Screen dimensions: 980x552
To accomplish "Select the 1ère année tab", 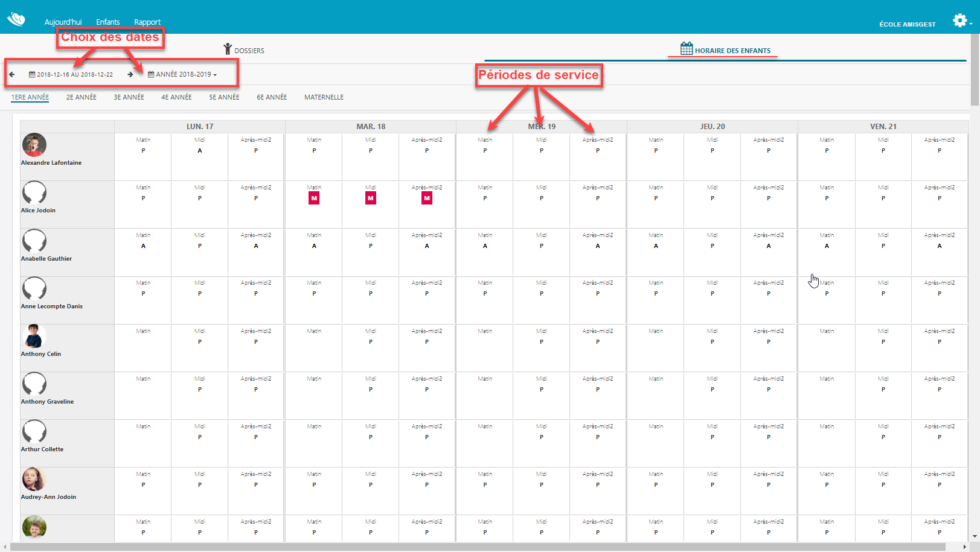I will pyautogui.click(x=30, y=97).
